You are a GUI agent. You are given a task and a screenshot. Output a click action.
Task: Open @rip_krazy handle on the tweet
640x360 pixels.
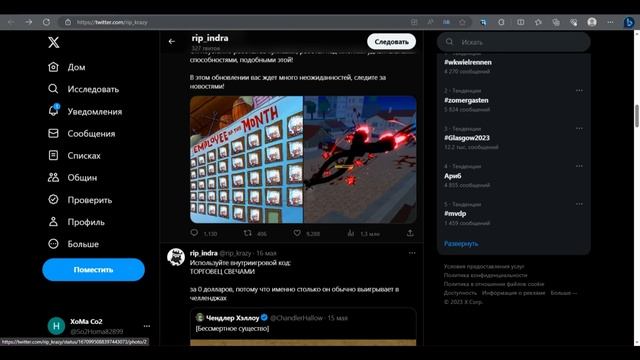coord(236,253)
